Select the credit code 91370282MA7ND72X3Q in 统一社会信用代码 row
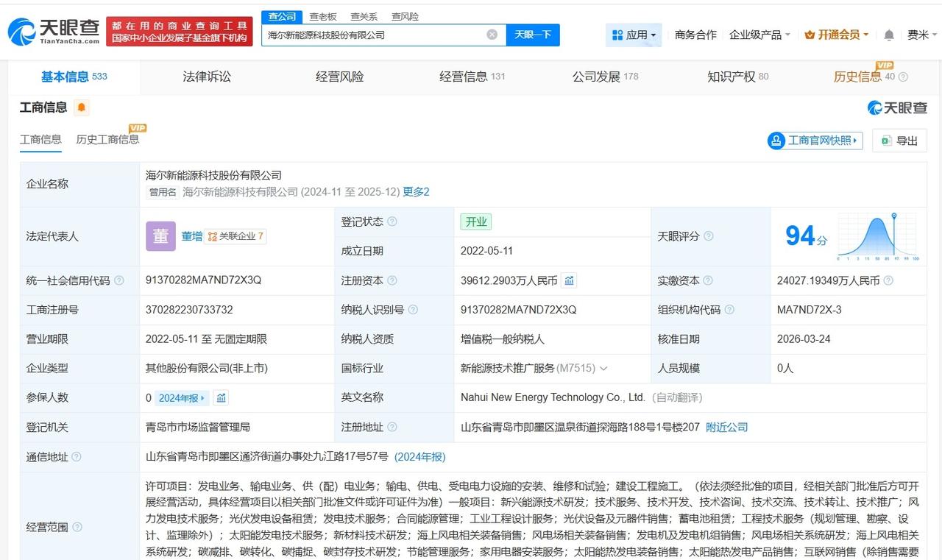Viewport: 942px width, 560px height. [203, 280]
